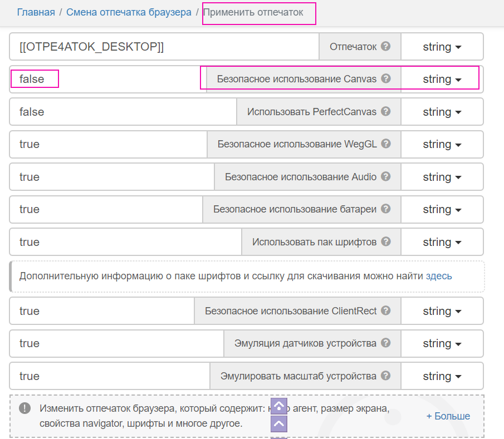The width and height of the screenshot is (504, 439).
Task: Open Смена отпечатка браузера breadcrumb link
Action: [129, 12]
